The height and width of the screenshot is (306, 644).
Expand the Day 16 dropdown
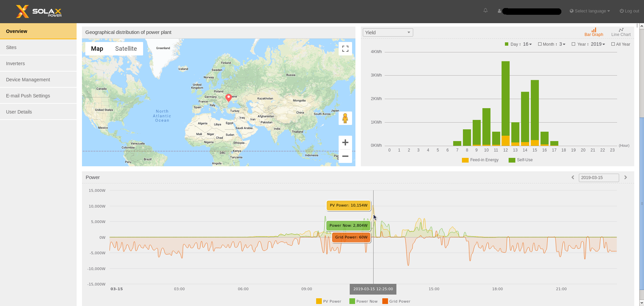(x=527, y=44)
